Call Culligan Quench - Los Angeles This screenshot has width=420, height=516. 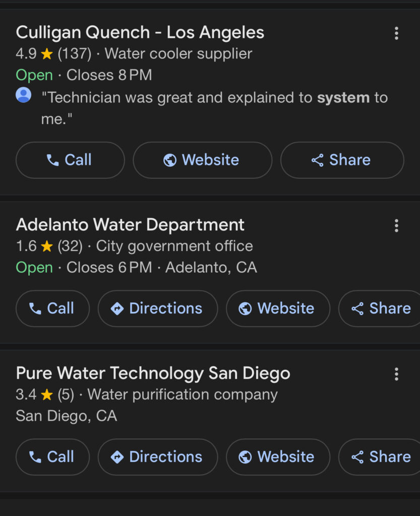[70, 160]
